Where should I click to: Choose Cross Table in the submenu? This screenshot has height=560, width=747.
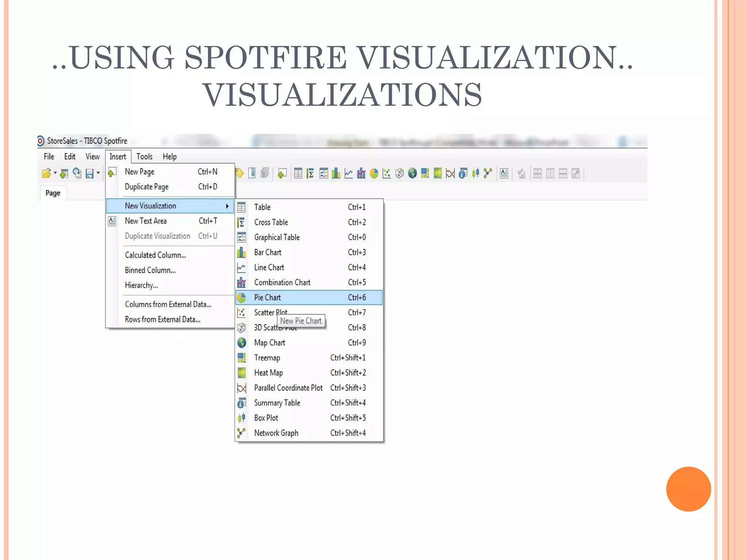tap(309, 222)
